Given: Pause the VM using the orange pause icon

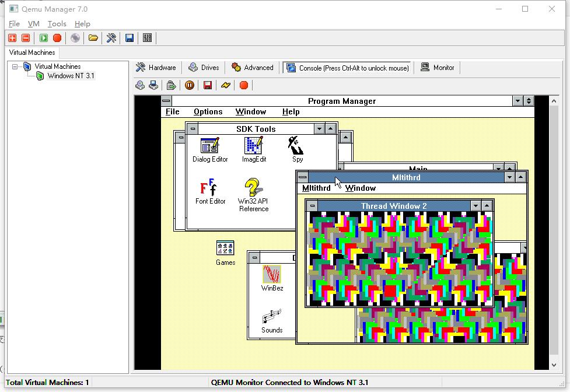Looking at the screenshot, I should coord(190,85).
